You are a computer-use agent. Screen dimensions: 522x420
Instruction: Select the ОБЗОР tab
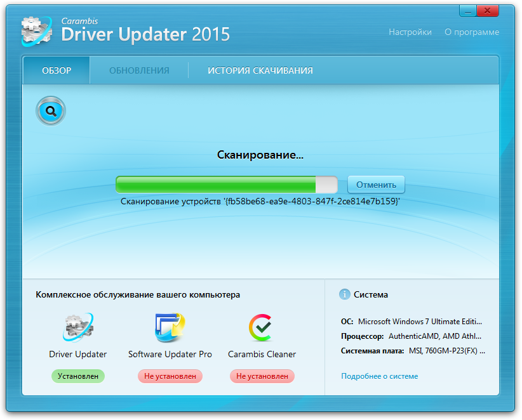57,70
